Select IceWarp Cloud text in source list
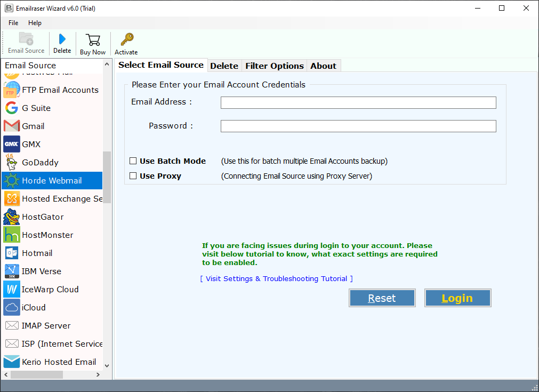Viewport: 539px width, 392px height. click(x=50, y=289)
